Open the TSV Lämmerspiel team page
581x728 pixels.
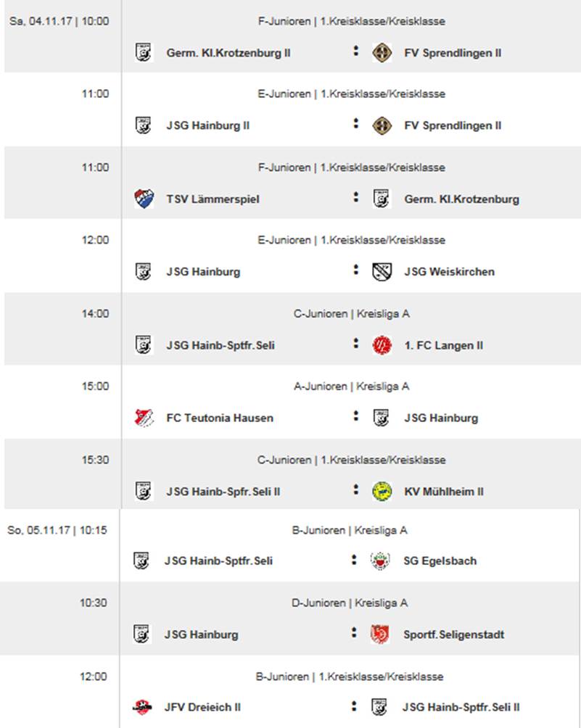point(213,199)
